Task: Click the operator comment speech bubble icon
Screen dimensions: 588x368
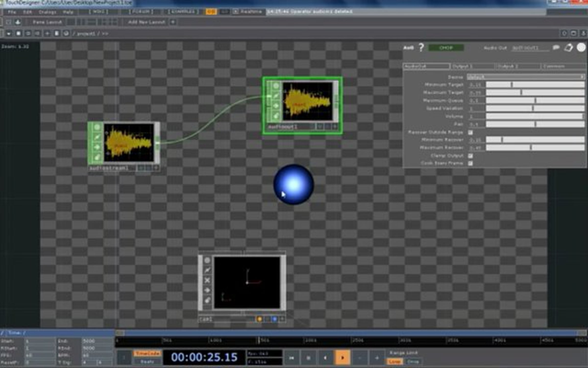Action: point(556,48)
